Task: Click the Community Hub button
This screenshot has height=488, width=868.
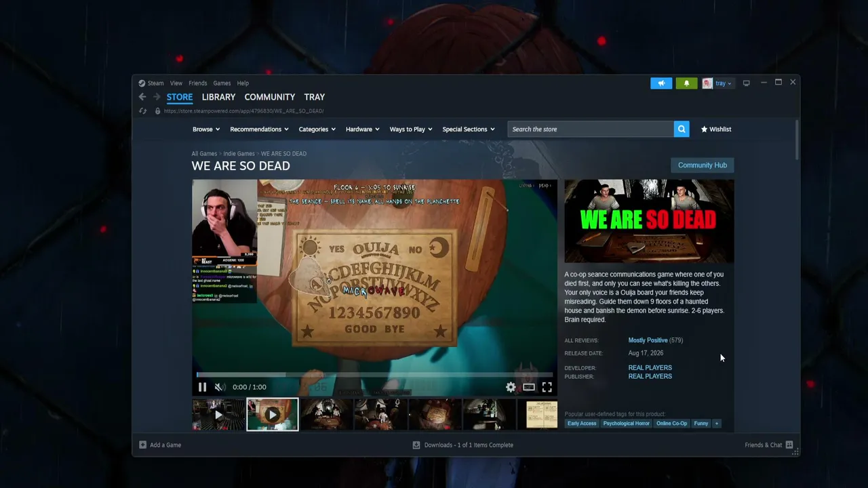Action: [x=703, y=165]
